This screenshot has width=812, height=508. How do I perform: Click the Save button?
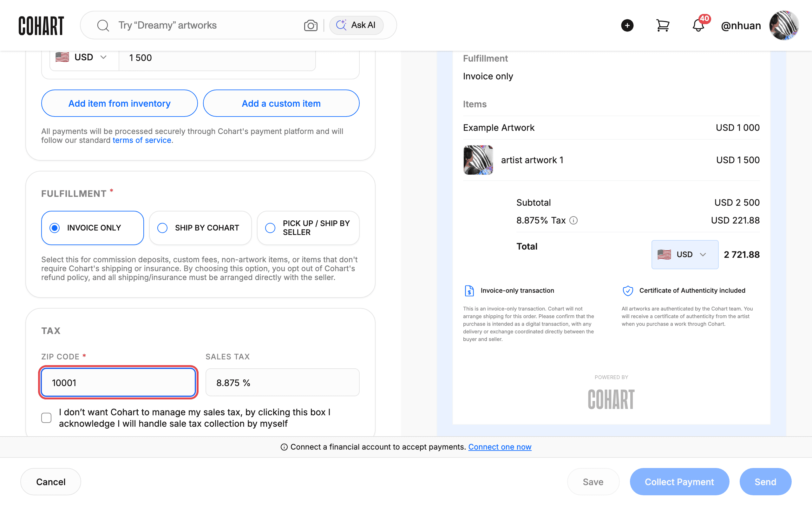click(x=593, y=481)
